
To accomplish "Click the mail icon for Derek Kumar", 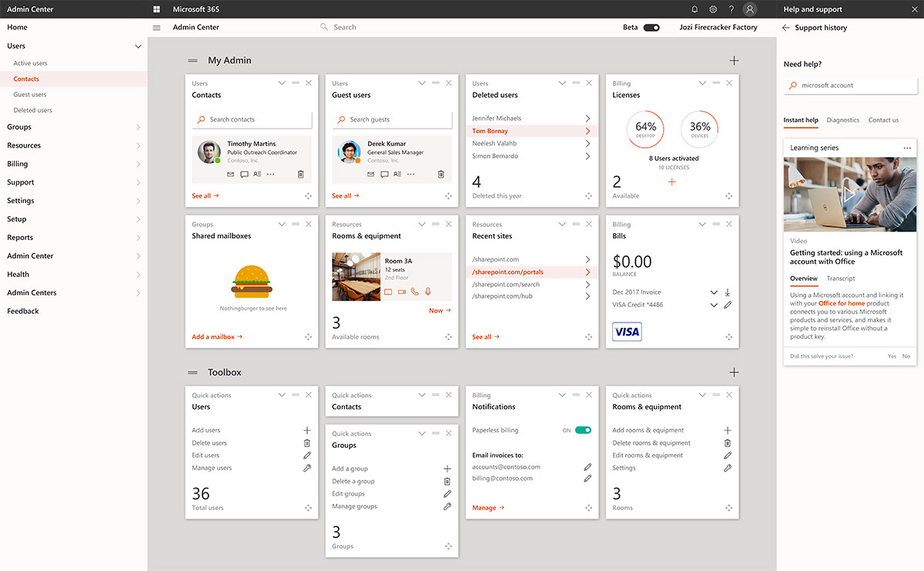I will pos(370,175).
